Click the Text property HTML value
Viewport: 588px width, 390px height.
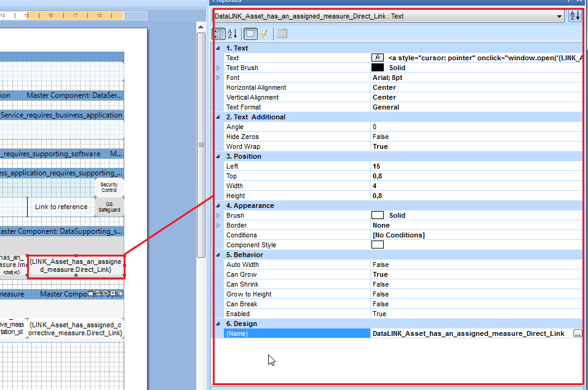(485, 58)
